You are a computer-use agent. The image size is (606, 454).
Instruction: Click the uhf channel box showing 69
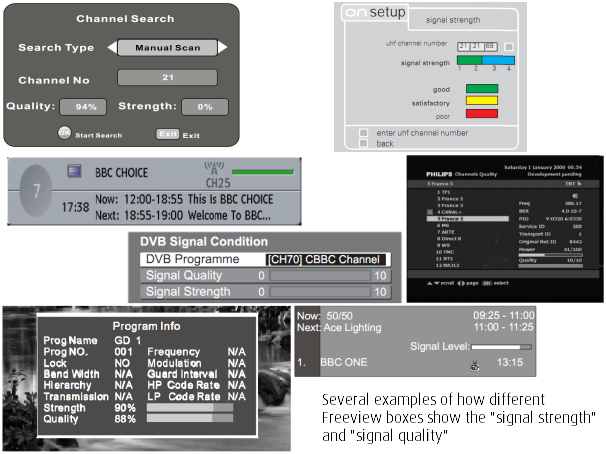(x=490, y=46)
